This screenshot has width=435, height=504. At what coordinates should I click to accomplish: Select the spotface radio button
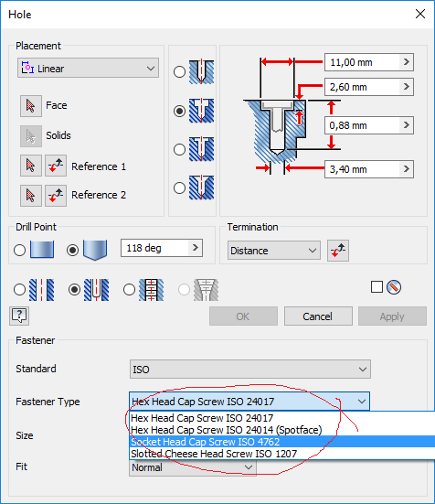tap(179, 149)
